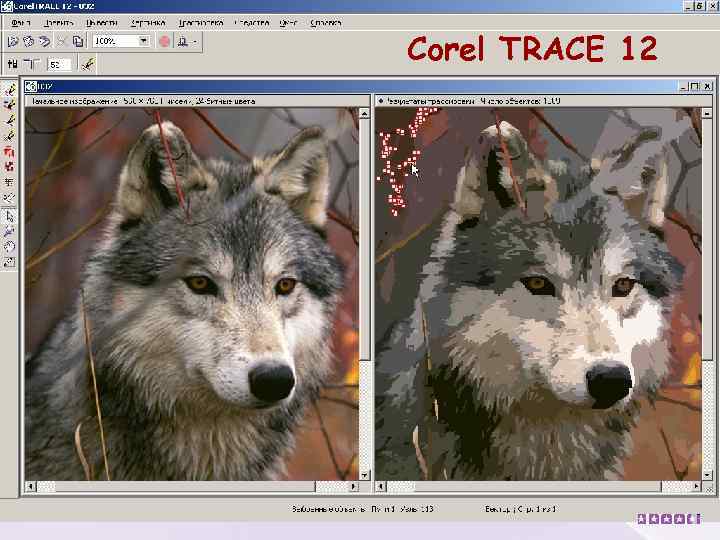Image resolution: width=720 pixels, height=540 pixels.
Task: Select the Sketch trace tool
Action: click(x=9, y=136)
